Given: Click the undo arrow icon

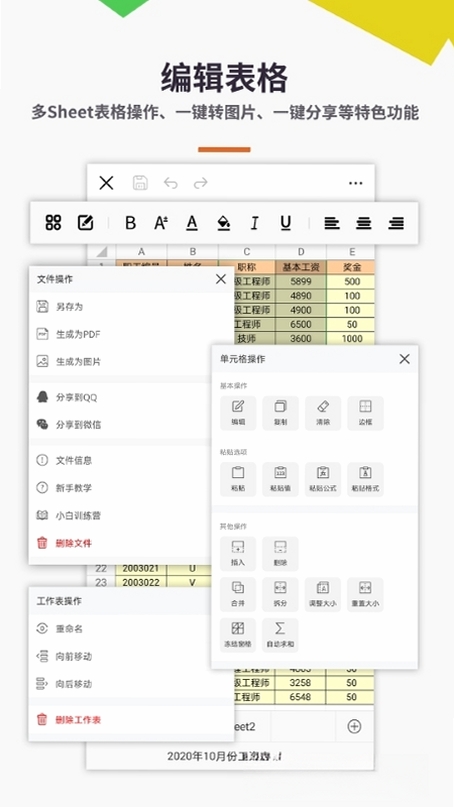Looking at the screenshot, I should point(170,183).
